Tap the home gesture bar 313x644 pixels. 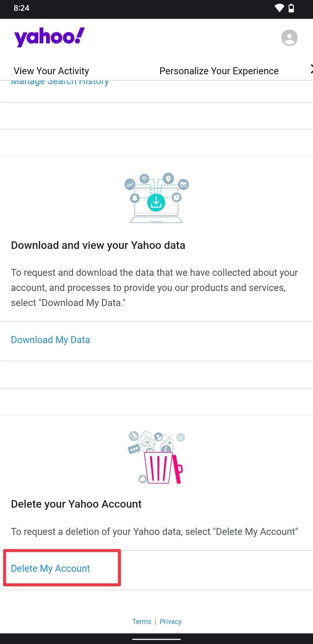click(x=156, y=639)
